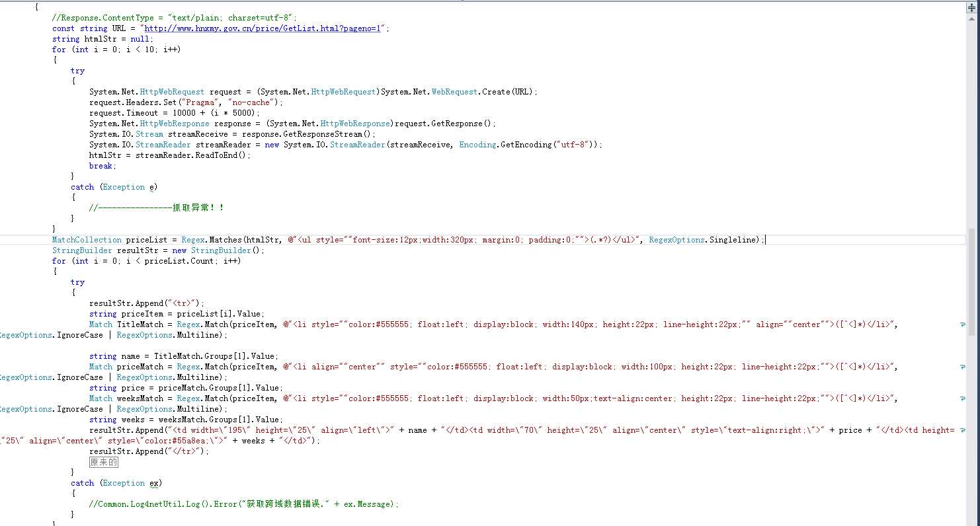
Task: Click the word-wrap glyph on the td width=195 line
Action: 962,431
